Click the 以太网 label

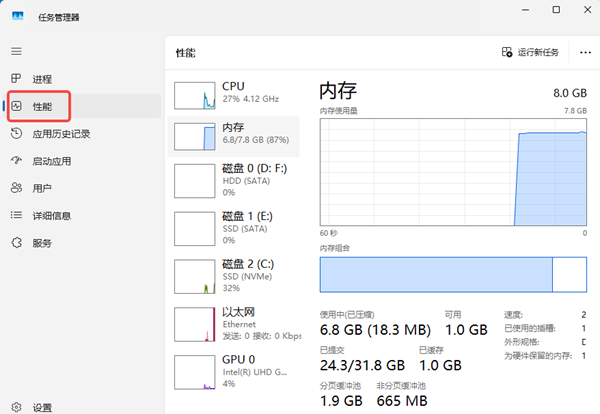point(238,312)
